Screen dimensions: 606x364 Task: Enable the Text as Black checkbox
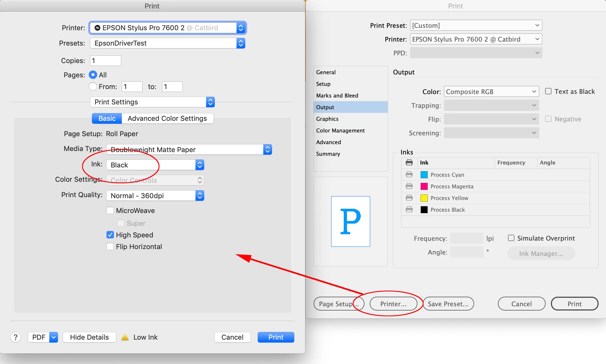tap(548, 91)
